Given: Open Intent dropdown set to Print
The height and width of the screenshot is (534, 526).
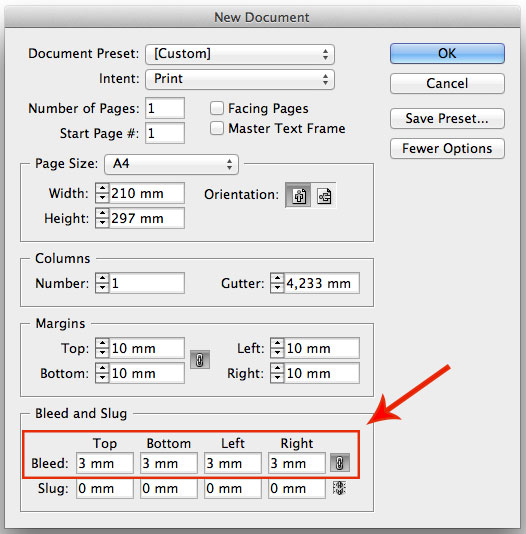Looking at the screenshot, I should [x=240, y=79].
